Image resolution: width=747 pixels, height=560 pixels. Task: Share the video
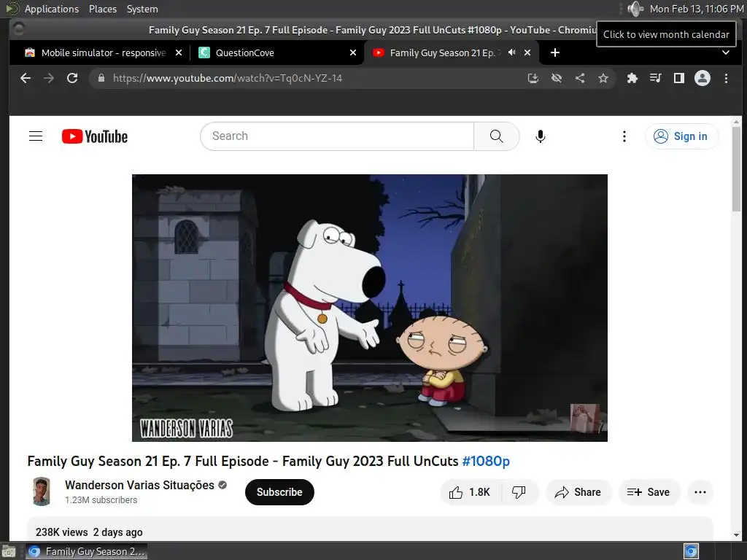578,492
